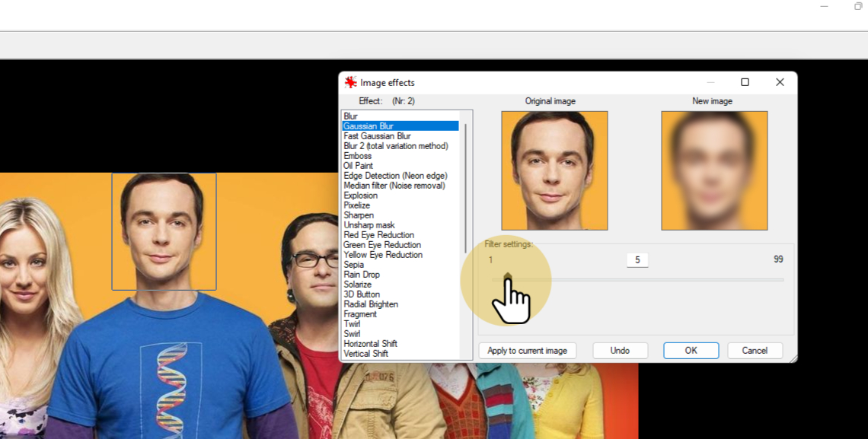Select the Vertical Shift effect

coord(366,354)
